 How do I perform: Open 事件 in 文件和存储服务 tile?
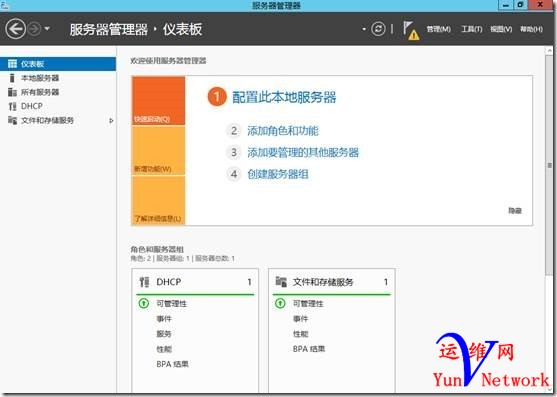pyautogui.click(x=301, y=319)
